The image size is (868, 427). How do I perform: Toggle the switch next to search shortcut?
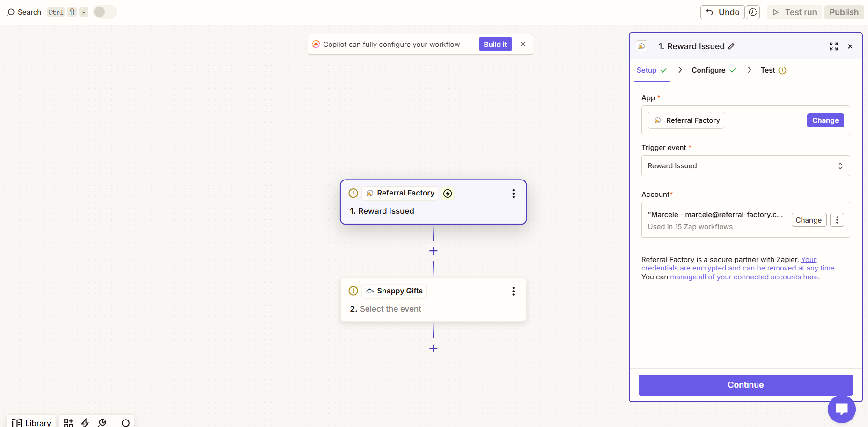(105, 12)
